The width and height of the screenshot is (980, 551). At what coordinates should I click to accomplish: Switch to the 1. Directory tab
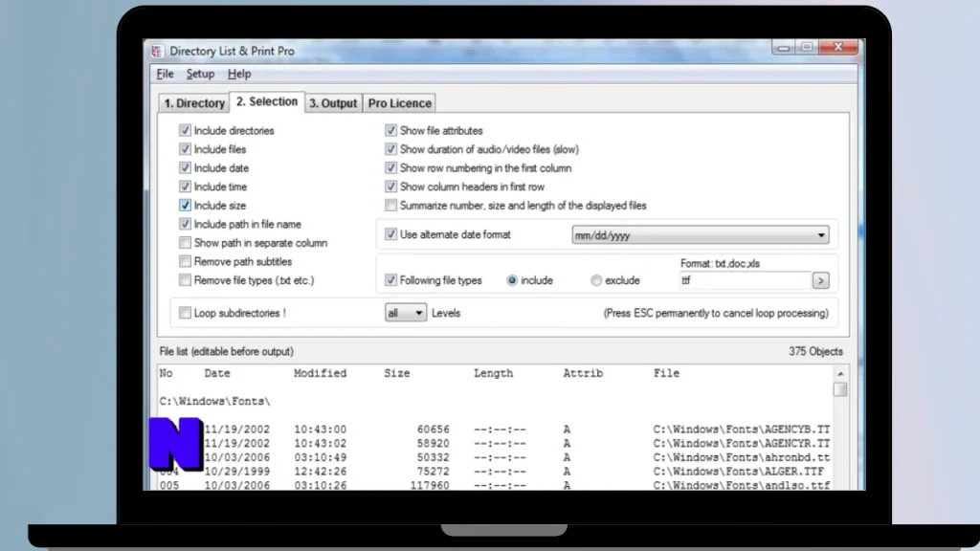[x=194, y=103]
